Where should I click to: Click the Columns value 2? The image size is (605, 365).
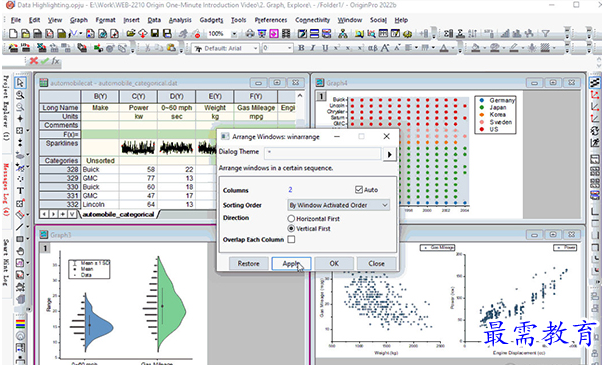[290, 189]
